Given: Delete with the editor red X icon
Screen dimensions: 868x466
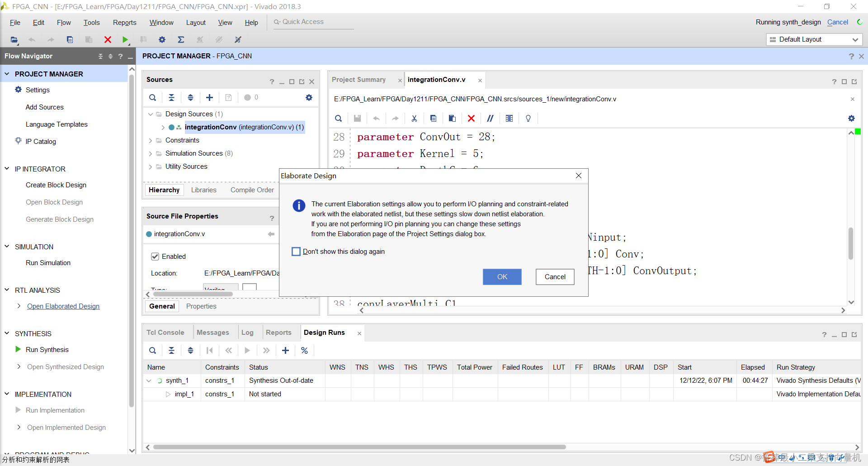Looking at the screenshot, I should pos(471,119).
